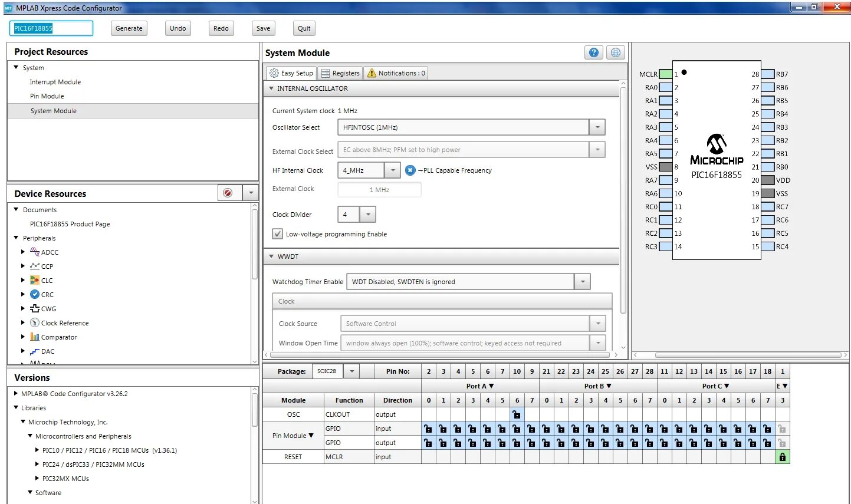Open the Device Resources filter dropdown arrow

click(x=251, y=193)
